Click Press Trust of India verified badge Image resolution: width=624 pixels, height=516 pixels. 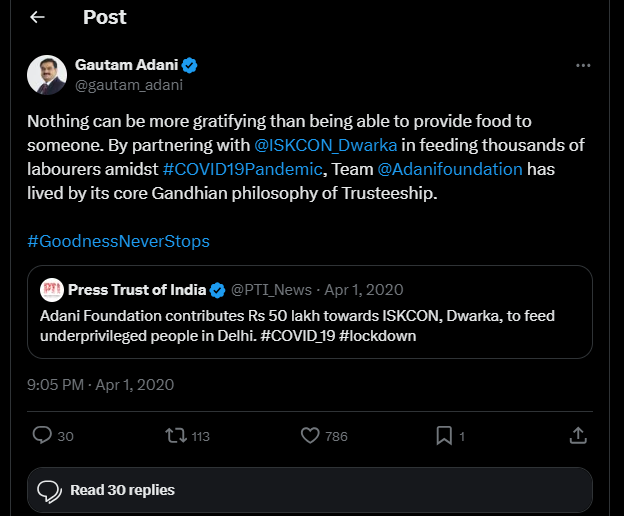point(216,290)
